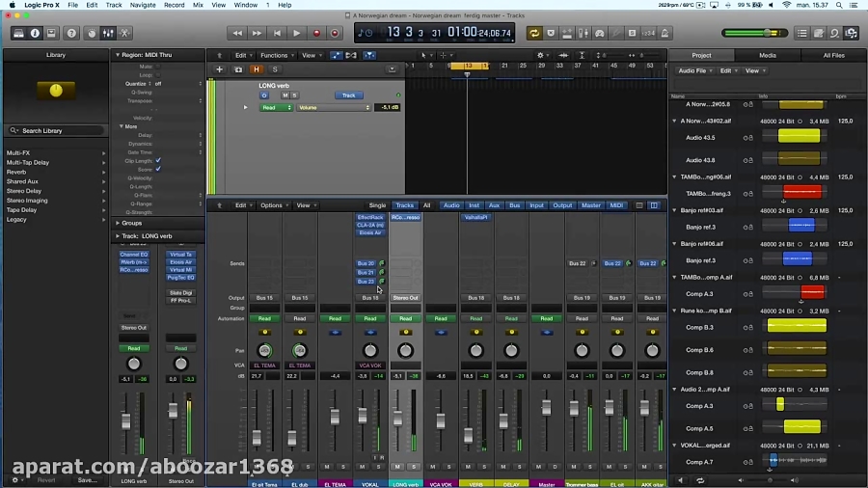Viewport: 868px width, 488px height.
Task: Toggle Smart Controls knob button
Action: click(92, 33)
